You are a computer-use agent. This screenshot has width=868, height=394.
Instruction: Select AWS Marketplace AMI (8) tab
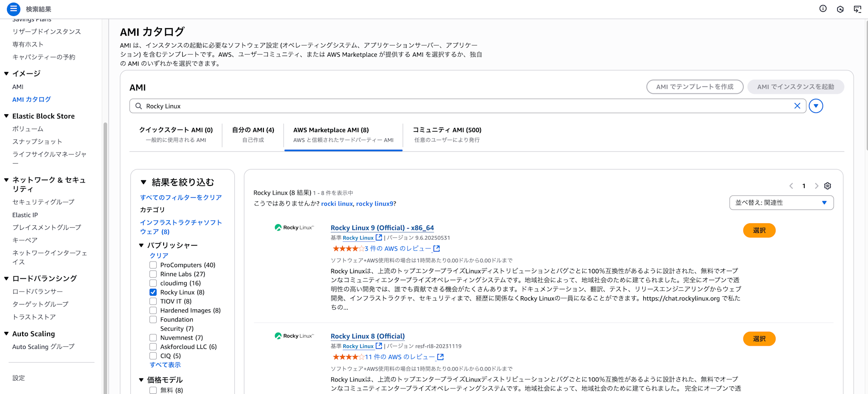(343, 135)
